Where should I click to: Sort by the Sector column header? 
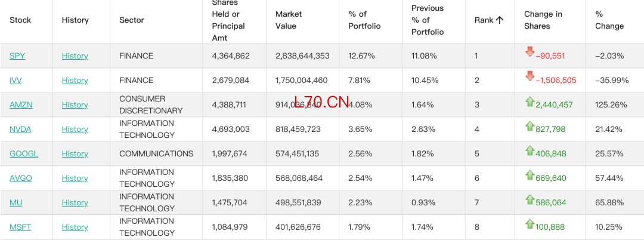click(131, 20)
